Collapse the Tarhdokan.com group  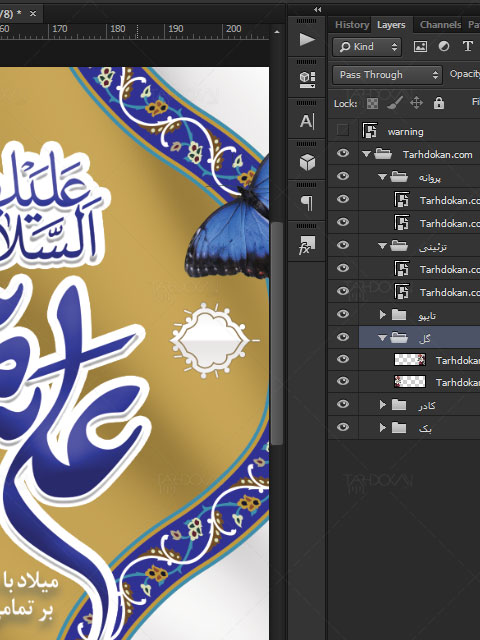(x=366, y=154)
